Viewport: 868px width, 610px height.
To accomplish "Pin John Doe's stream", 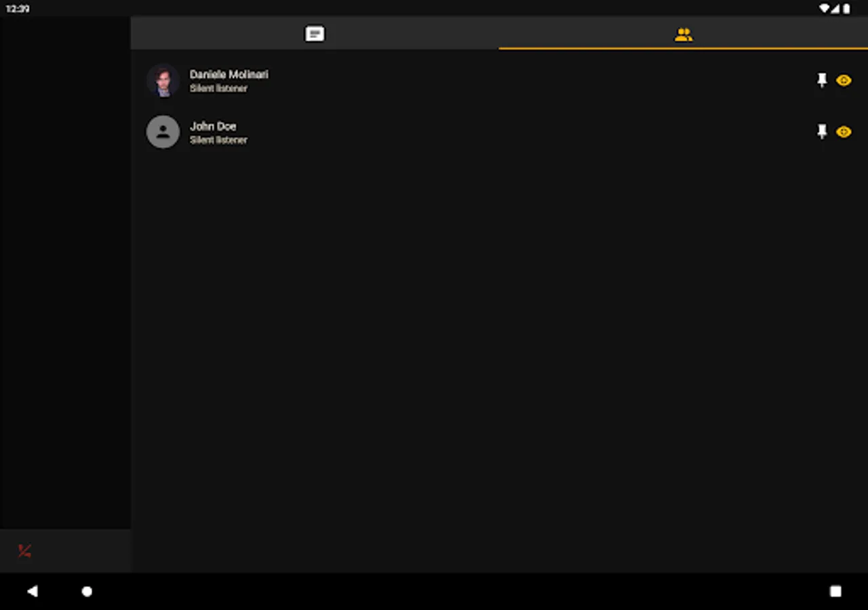I will coord(822,131).
